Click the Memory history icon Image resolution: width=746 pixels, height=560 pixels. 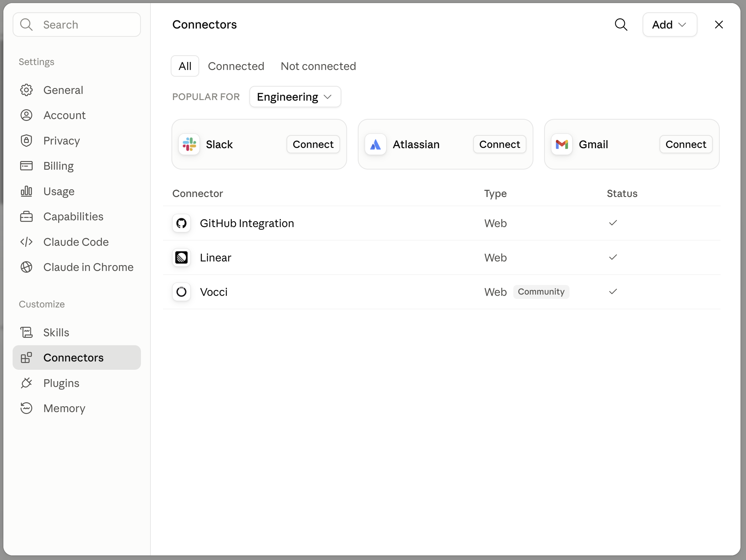tap(26, 408)
